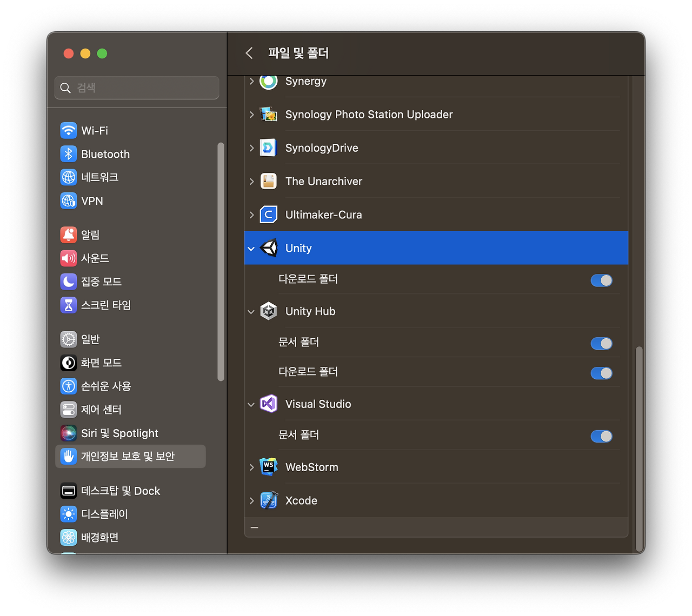Image resolution: width=692 pixels, height=616 pixels.
Task: Expand Synology Photo Station Uploader chevron
Action: pyautogui.click(x=251, y=115)
